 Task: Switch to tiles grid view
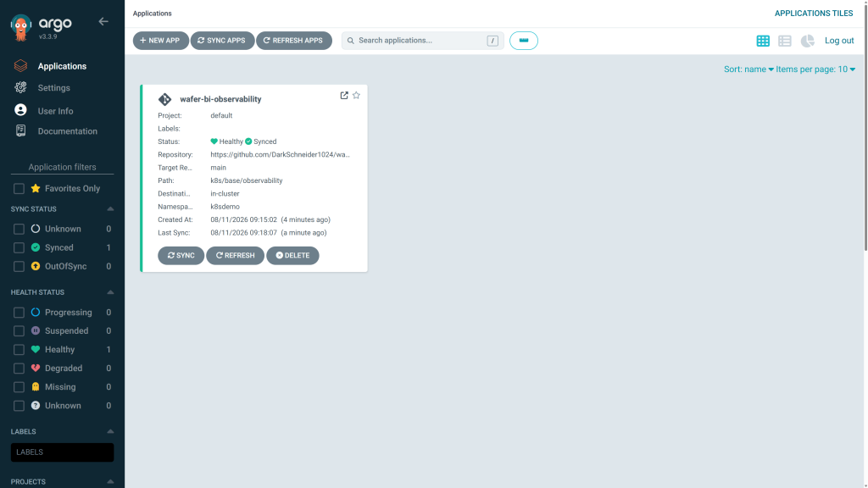click(763, 41)
